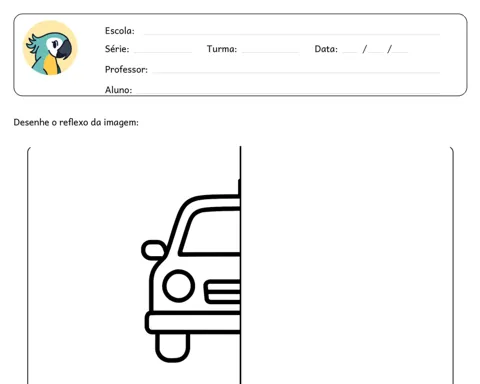The width and height of the screenshot is (480, 384).
Task: Click the day blank after Data
Action: coord(350,52)
